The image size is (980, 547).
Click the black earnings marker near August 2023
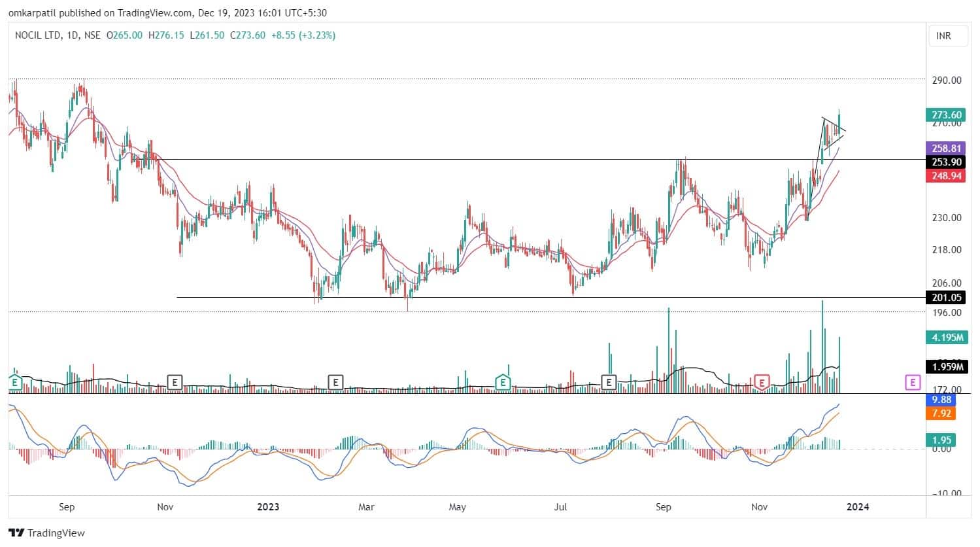609,381
